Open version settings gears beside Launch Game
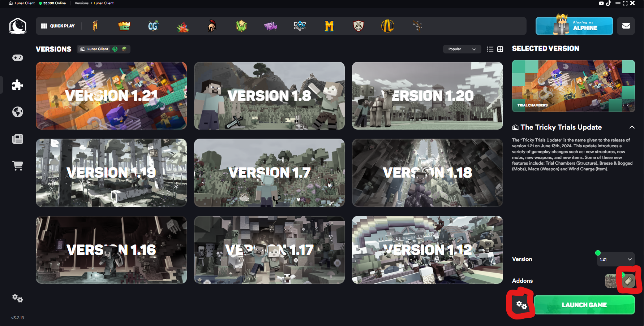This screenshot has width=644, height=326. (521, 305)
